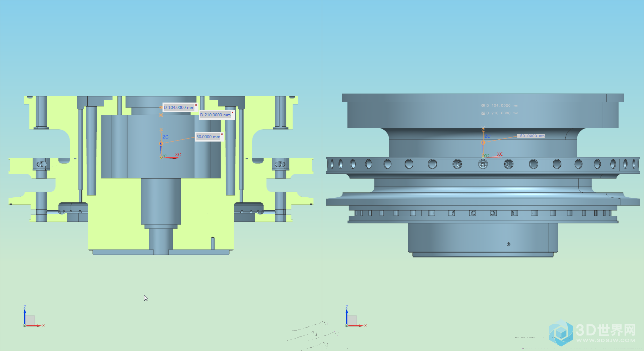
Task: Click the upper orange point marker beside D 104 field
Action: tap(161, 108)
